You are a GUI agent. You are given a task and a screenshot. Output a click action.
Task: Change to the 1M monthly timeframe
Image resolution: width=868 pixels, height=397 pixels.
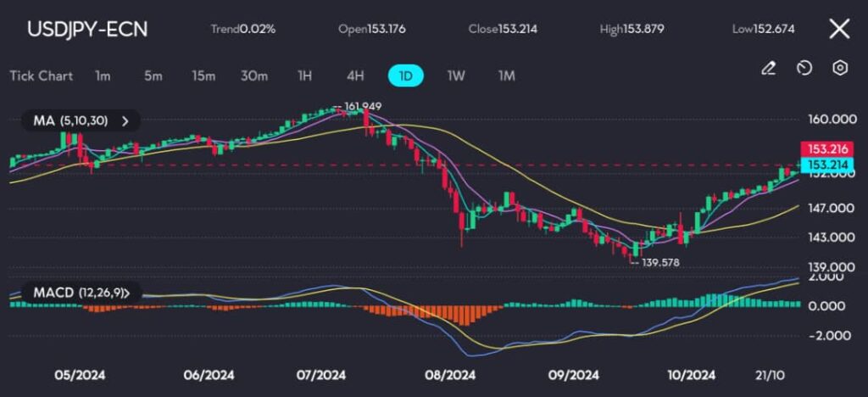pos(507,75)
